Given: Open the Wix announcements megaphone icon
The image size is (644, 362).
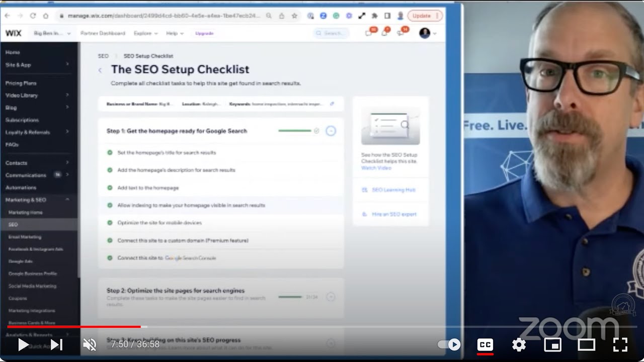Looking at the screenshot, I should point(401,33).
